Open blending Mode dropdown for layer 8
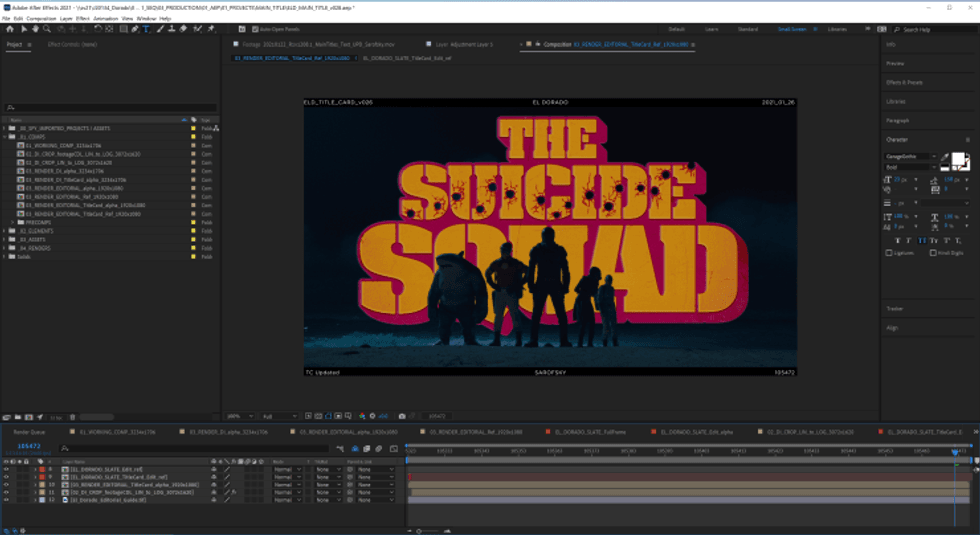 pos(287,469)
